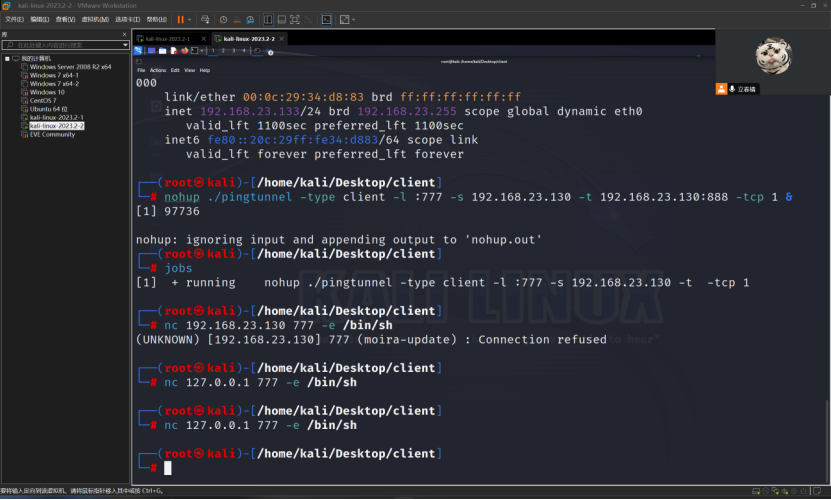Switch to Kali workspace 1
Screen dimensions: 831x500
click(213, 51)
